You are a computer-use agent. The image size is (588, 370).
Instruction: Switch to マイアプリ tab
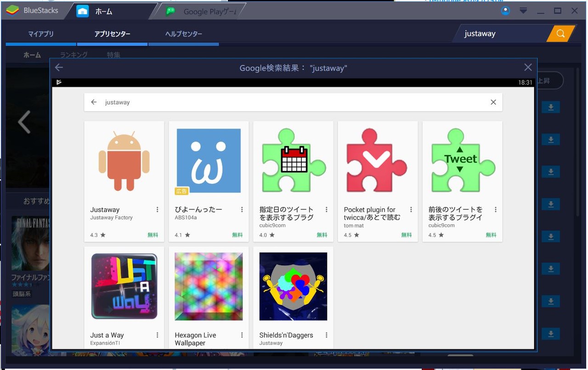[41, 34]
